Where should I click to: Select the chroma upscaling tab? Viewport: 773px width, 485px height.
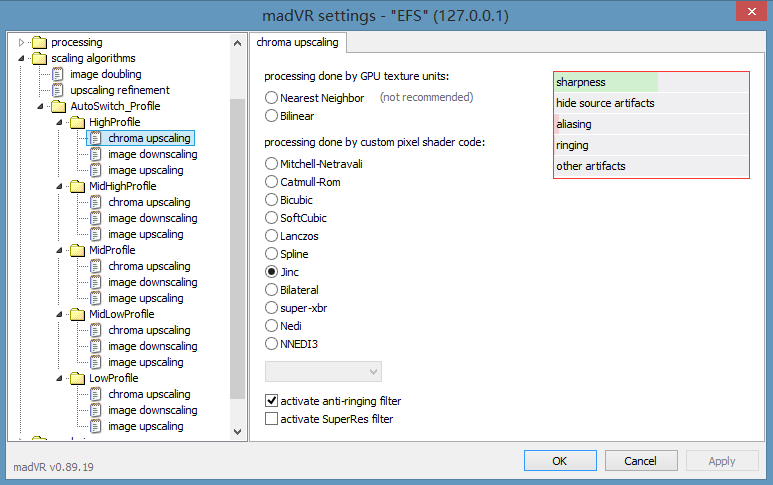pyautogui.click(x=298, y=42)
